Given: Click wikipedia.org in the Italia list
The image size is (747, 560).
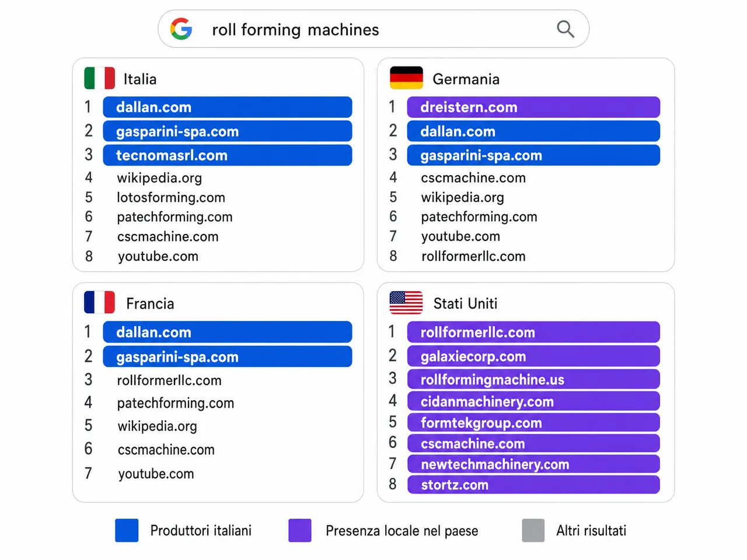Looking at the screenshot, I should [159, 178].
